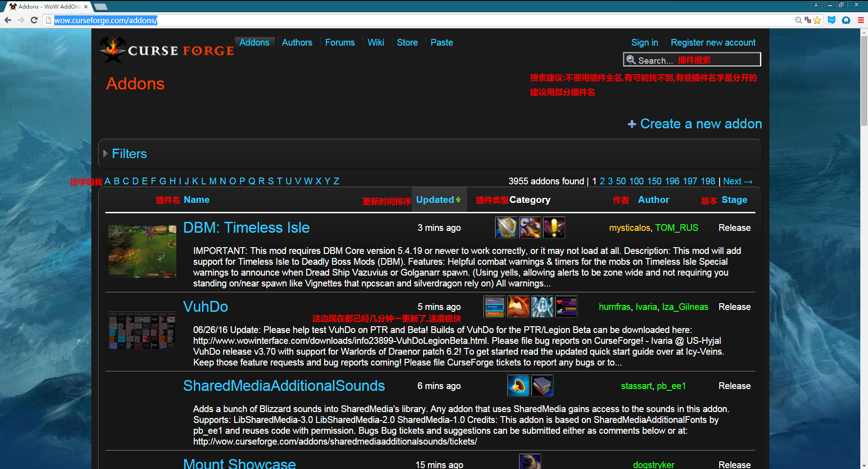Open author mysticalos profile
Screen dimensions: 868x469
(629, 228)
